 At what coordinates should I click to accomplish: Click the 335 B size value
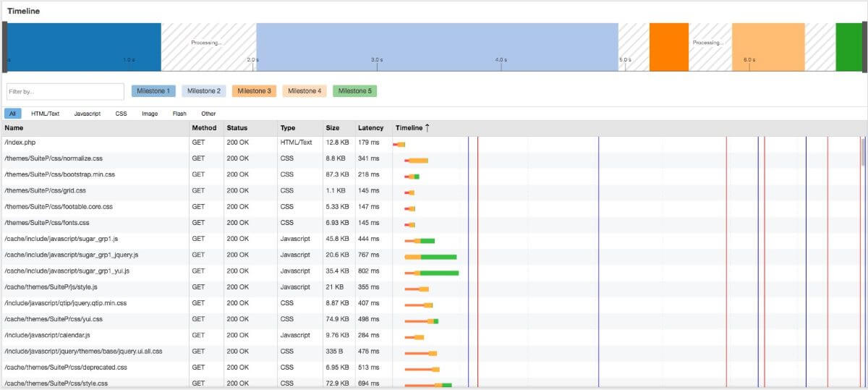(x=334, y=352)
